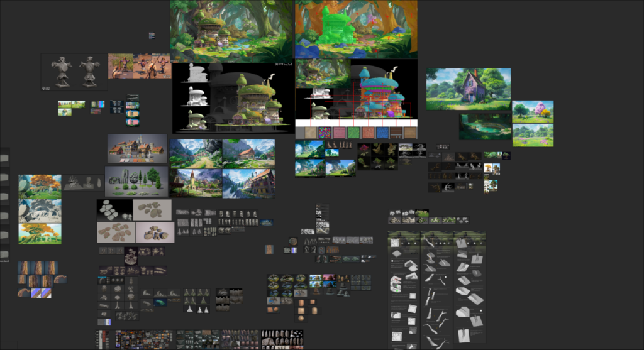Select the medieval village houses asset image

coord(137,149)
